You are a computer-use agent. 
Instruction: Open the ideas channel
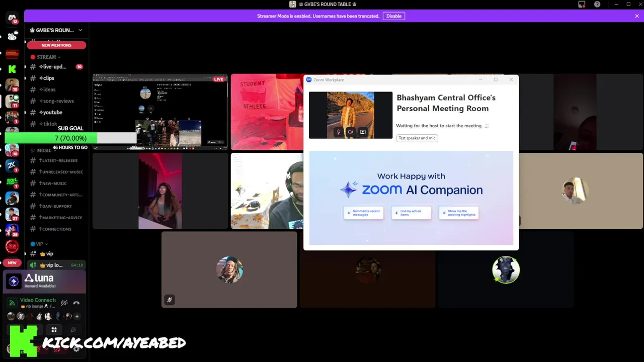56,89
